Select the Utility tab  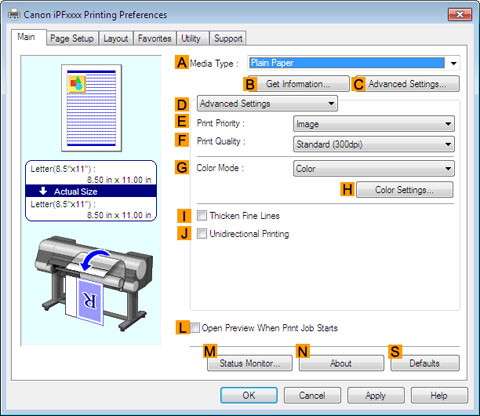pyautogui.click(x=191, y=38)
